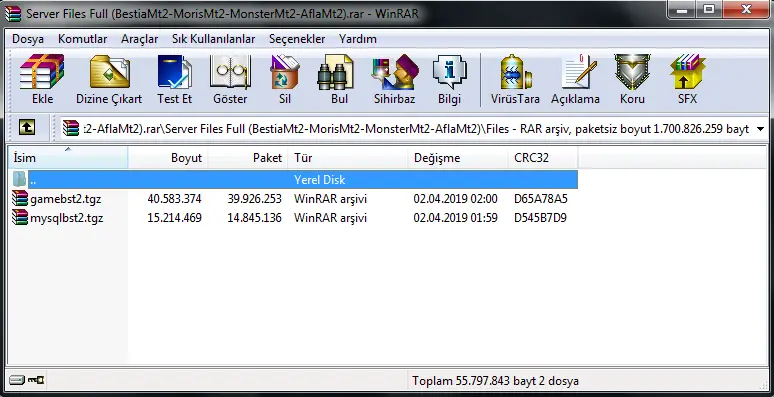This screenshot has height=397, width=774.
Task: Sort by Paket column header
Action: pyautogui.click(x=247, y=158)
